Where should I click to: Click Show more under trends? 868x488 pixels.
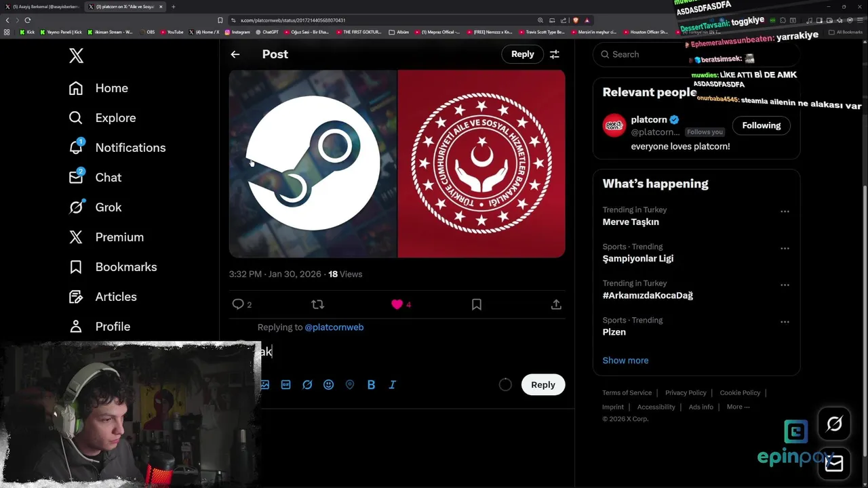point(625,361)
